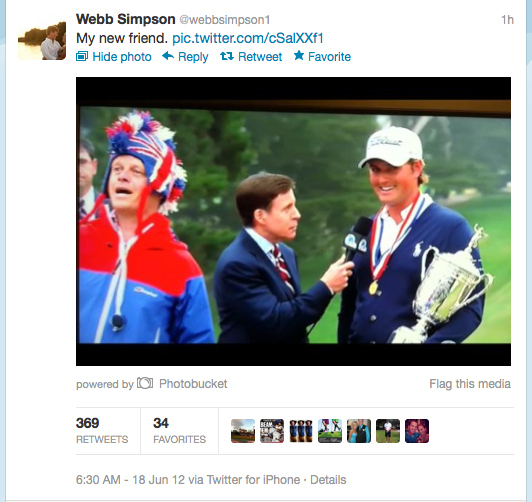
Task: Click the Photobucket camera logo
Action: (x=145, y=383)
